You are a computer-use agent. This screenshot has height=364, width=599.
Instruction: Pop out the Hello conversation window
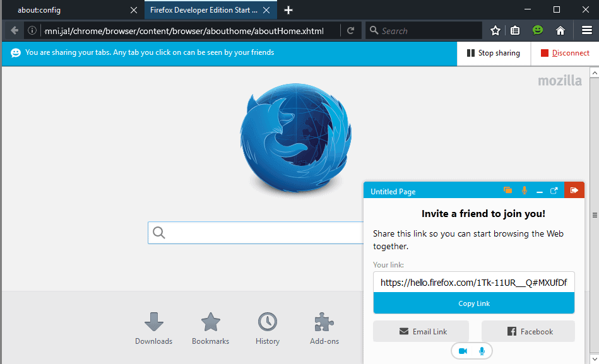[x=554, y=190]
